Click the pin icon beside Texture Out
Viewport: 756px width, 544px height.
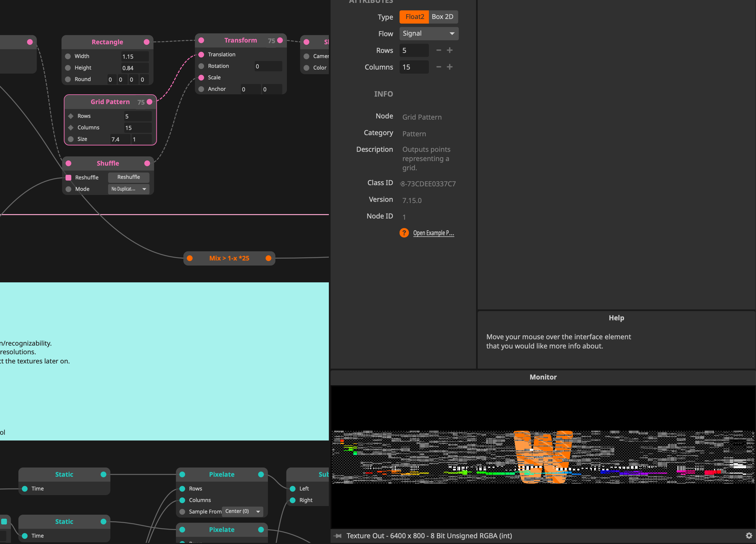[x=338, y=536]
